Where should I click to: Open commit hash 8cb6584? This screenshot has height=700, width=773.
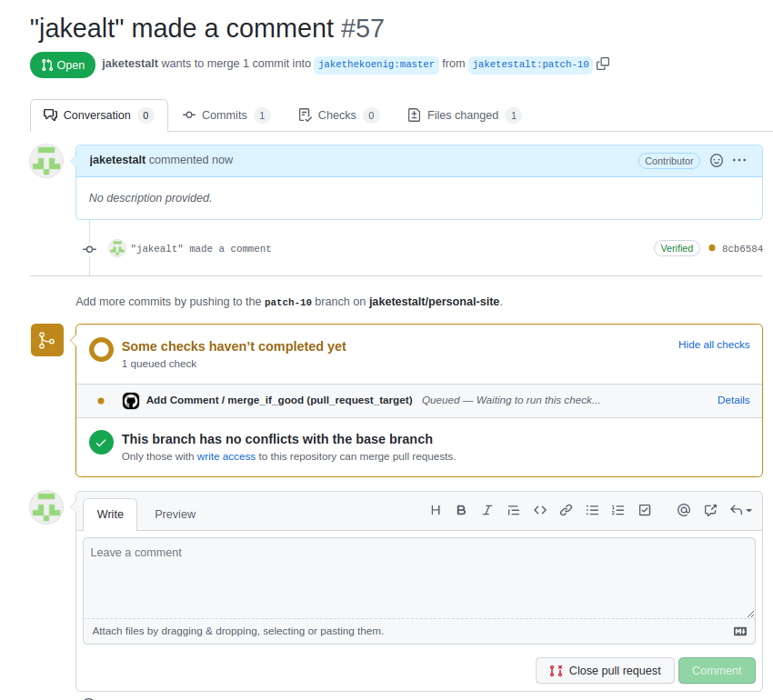click(x=742, y=248)
